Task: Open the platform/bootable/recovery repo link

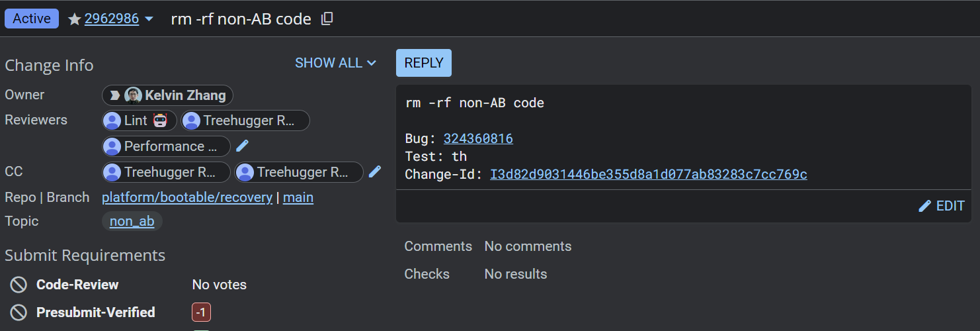Action: [x=187, y=197]
